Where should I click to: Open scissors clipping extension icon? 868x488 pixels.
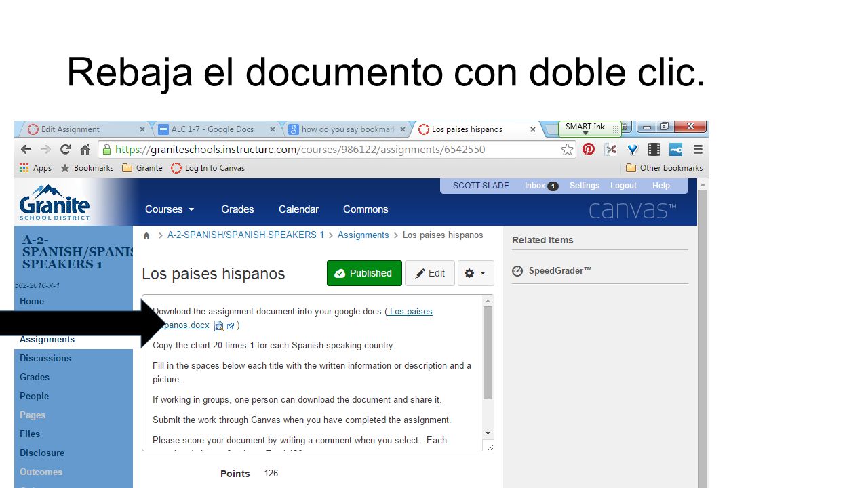[x=610, y=150]
